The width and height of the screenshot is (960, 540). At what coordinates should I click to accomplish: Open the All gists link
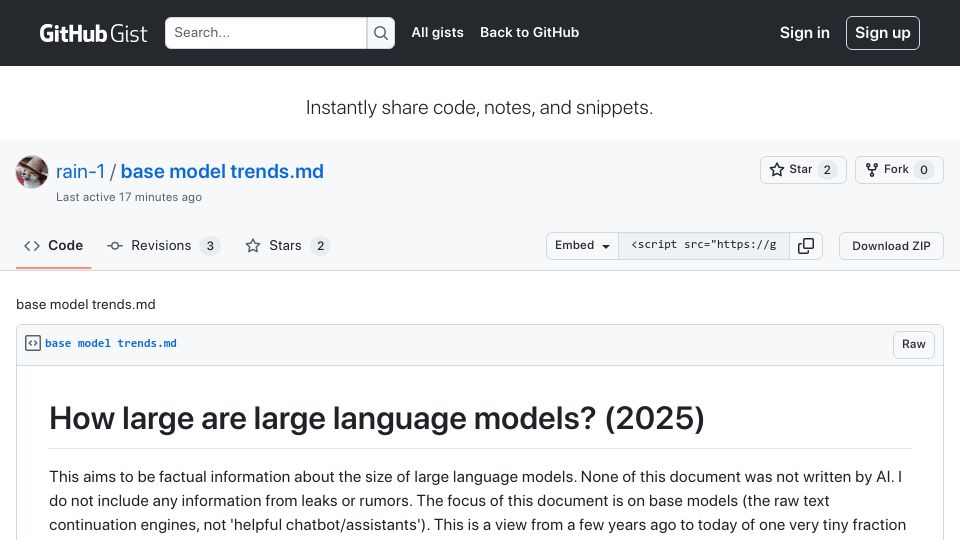437,32
